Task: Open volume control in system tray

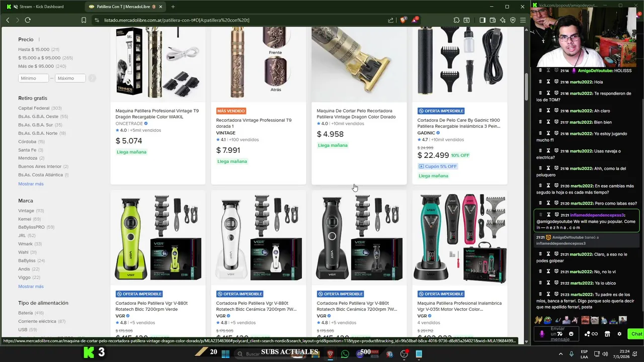Action: (x=606, y=354)
